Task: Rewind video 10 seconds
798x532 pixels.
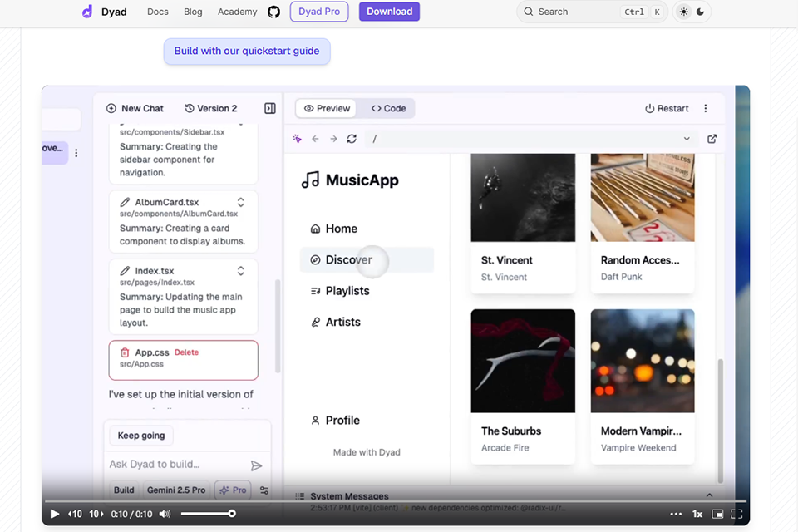Action: coord(76,515)
